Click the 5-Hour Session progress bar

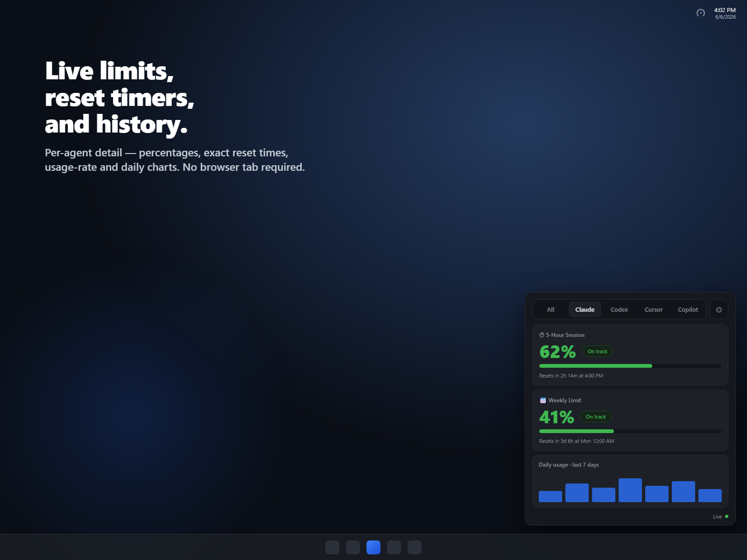630,366
